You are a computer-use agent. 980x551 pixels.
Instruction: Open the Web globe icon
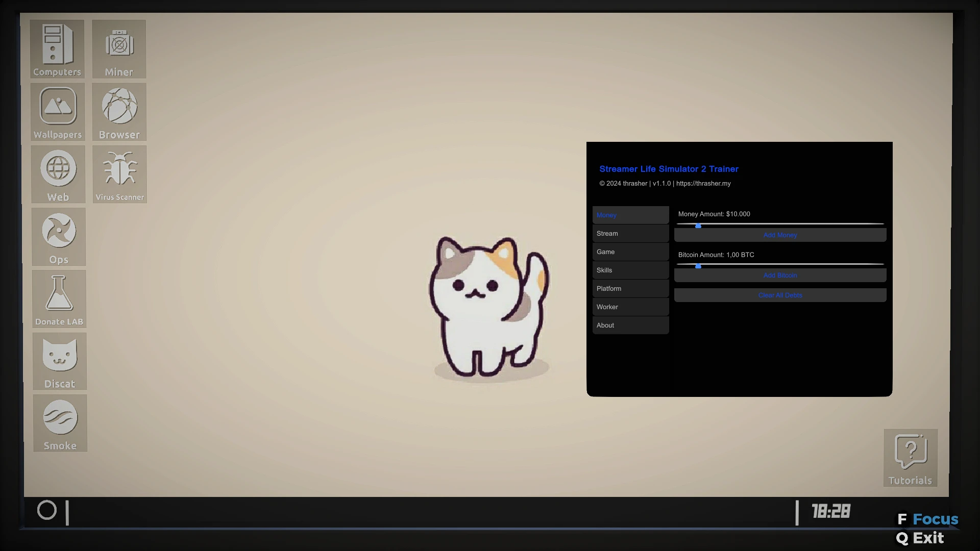(58, 174)
